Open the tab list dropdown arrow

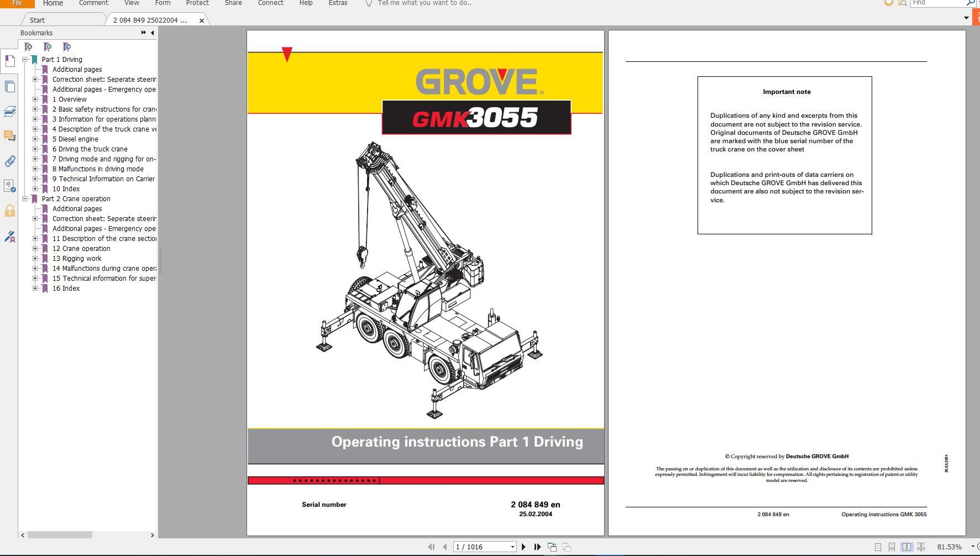[x=966, y=18]
